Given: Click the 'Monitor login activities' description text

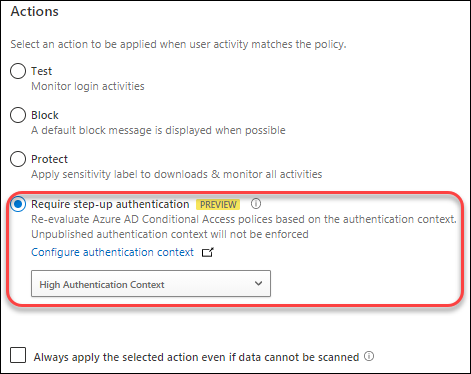Looking at the screenshot, I should pos(88,86).
